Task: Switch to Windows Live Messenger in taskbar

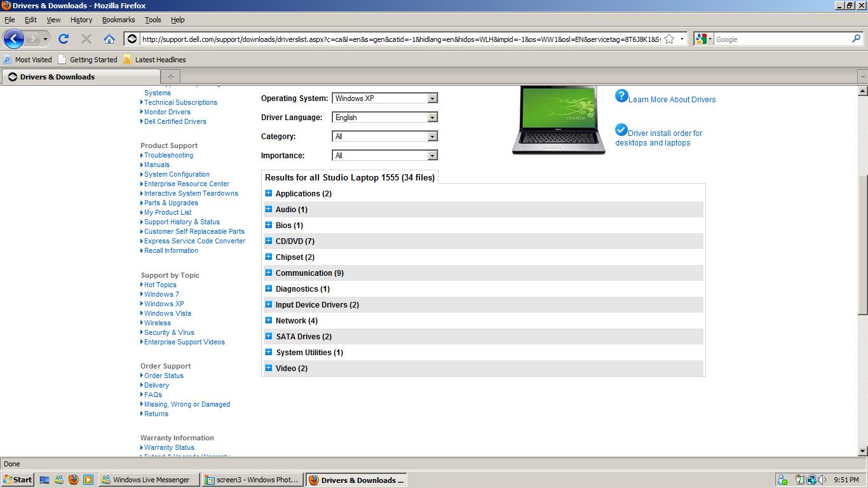Action: (x=149, y=480)
